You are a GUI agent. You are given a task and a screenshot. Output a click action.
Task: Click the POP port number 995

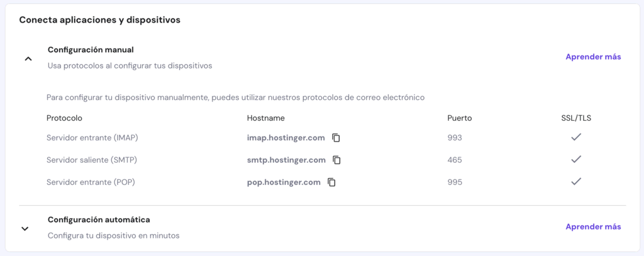click(x=455, y=182)
